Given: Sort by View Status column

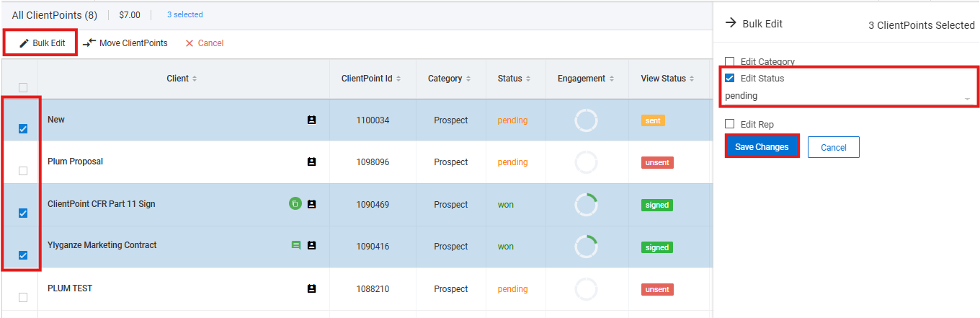Looking at the screenshot, I should pyautogui.click(x=667, y=79).
